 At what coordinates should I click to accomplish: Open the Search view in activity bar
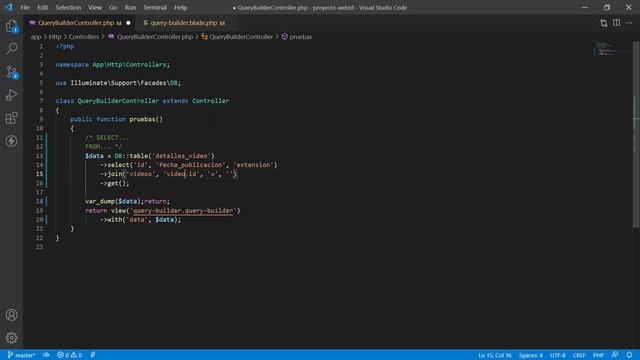point(11,49)
